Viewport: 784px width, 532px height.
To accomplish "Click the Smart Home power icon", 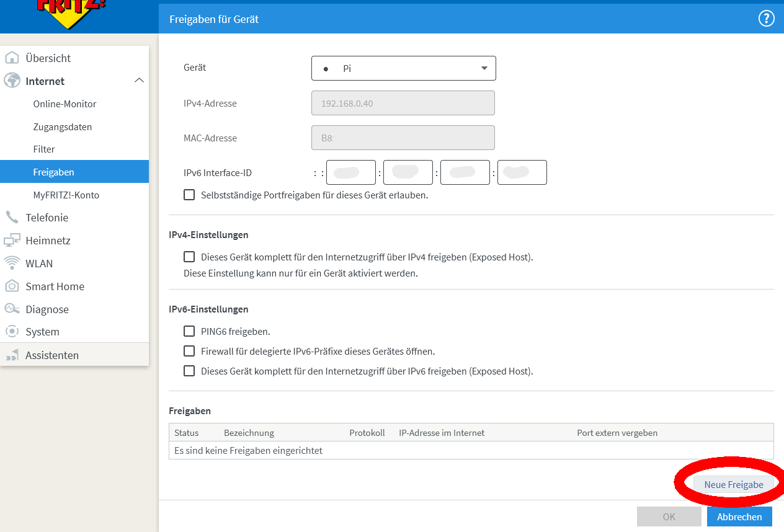I will pos(12,286).
